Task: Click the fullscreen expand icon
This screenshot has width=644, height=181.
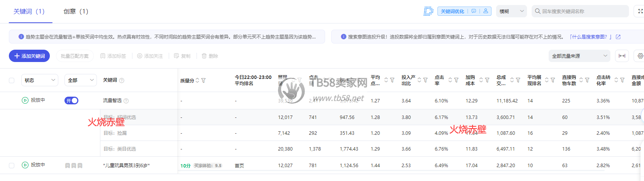Action: pos(640,11)
